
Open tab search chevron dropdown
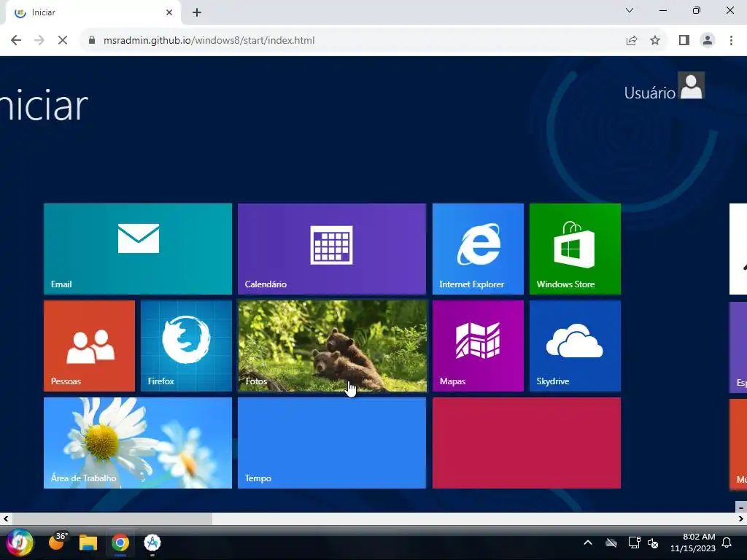pyautogui.click(x=630, y=10)
